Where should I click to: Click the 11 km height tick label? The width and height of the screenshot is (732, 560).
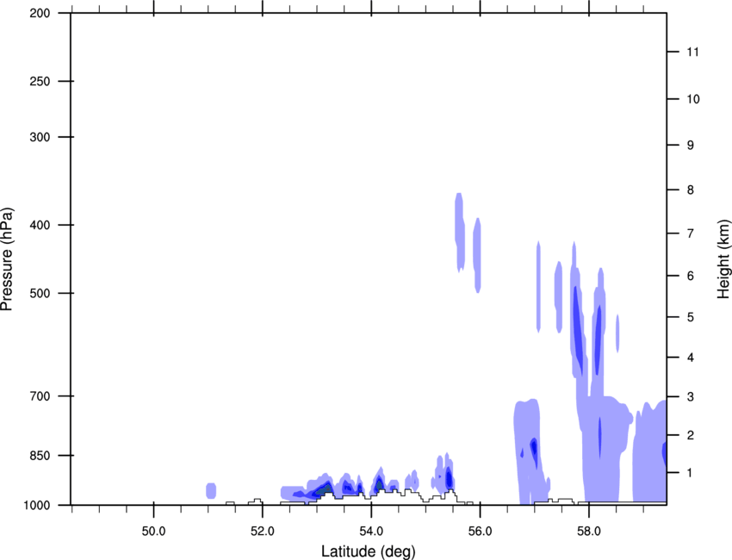point(692,53)
